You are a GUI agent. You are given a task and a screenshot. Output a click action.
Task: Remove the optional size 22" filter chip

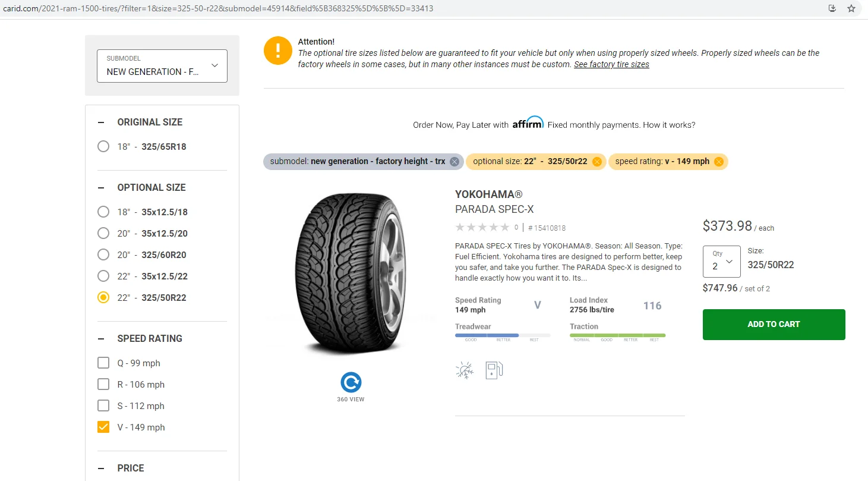tap(597, 162)
